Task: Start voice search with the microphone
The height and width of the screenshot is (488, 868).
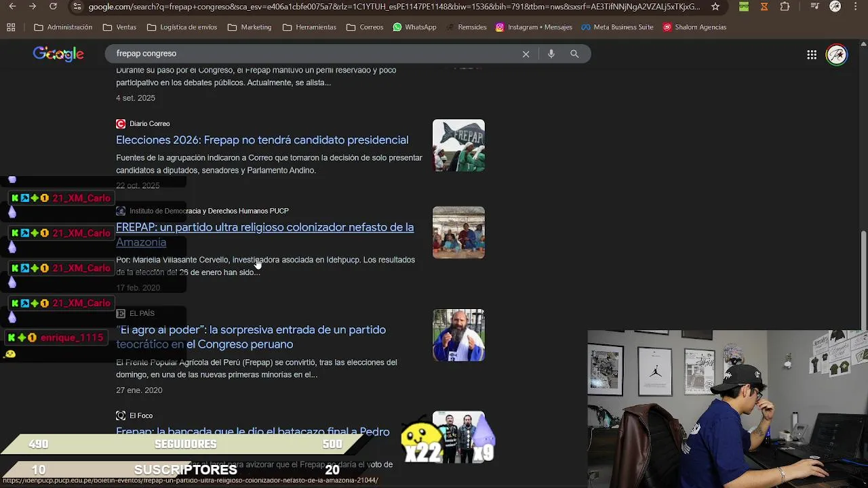Action: pos(551,54)
